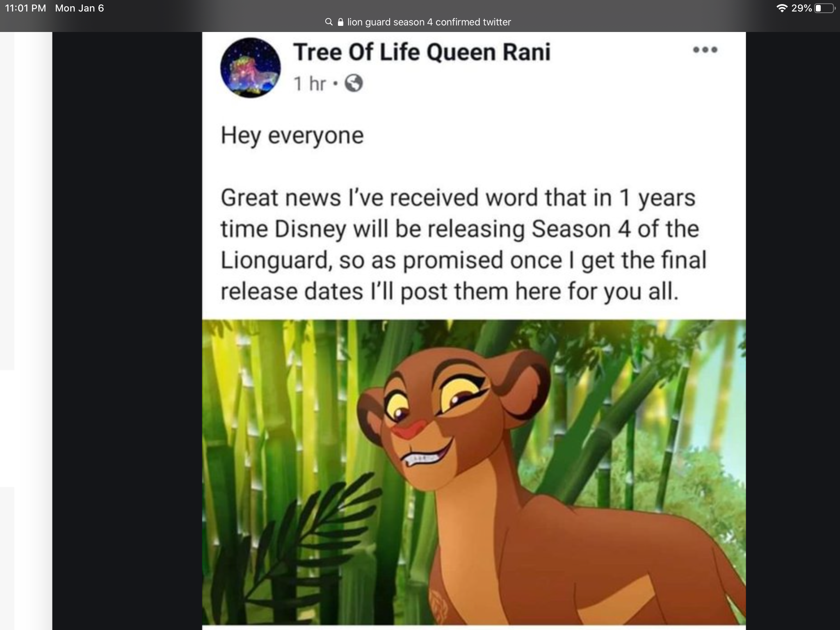The height and width of the screenshot is (630, 840).
Task: Tap the 11:01 PM clock
Action: click(25, 8)
